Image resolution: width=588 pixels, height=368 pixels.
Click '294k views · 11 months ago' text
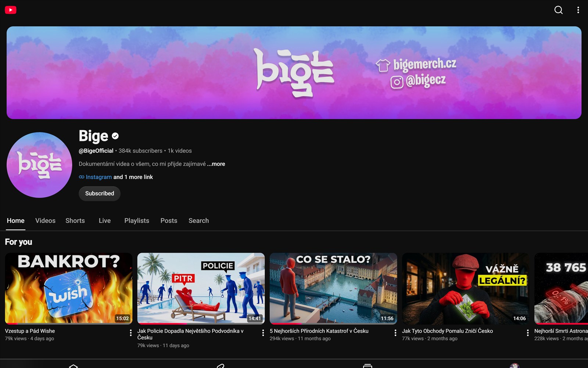300,339
